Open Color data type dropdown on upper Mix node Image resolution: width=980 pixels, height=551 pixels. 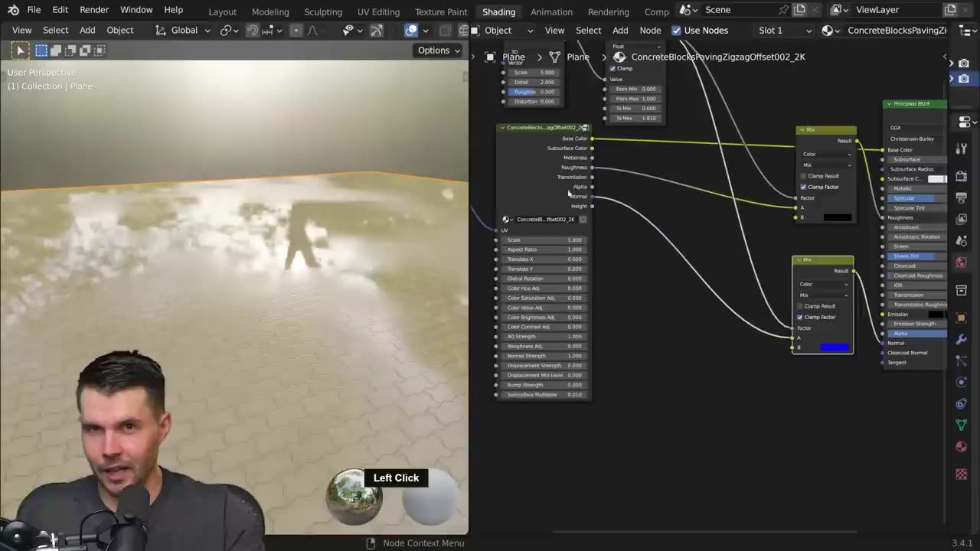click(x=826, y=155)
